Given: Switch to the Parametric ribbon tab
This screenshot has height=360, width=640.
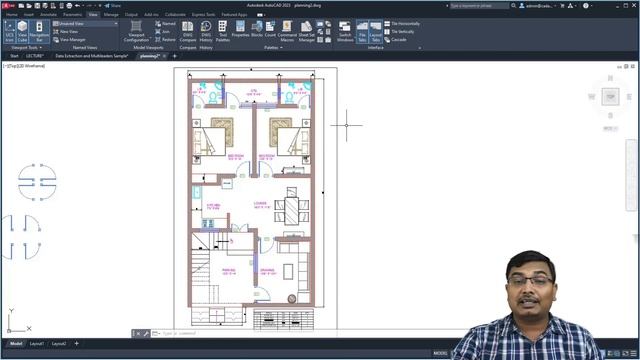Looking at the screenshot, I should 73,15.
